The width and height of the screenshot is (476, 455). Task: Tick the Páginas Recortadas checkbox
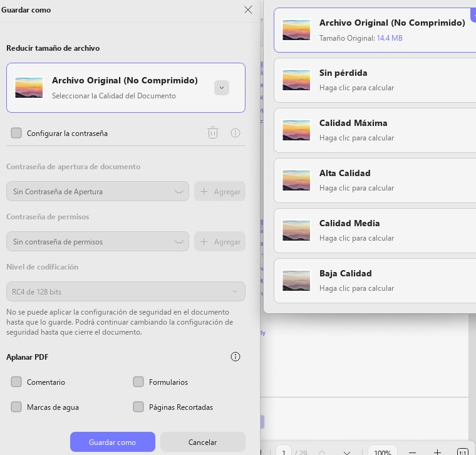pos(138,407)
